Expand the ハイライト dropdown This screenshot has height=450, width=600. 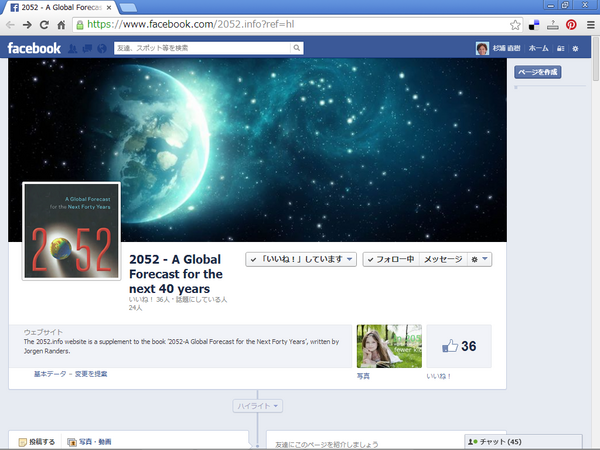pos(258,406)
